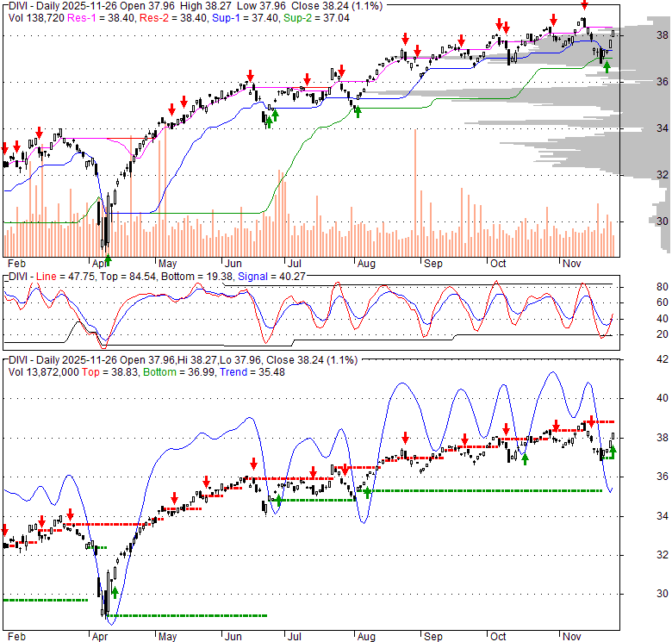Click the oscillator Bottom = 19.38 label

click(196, 277)
